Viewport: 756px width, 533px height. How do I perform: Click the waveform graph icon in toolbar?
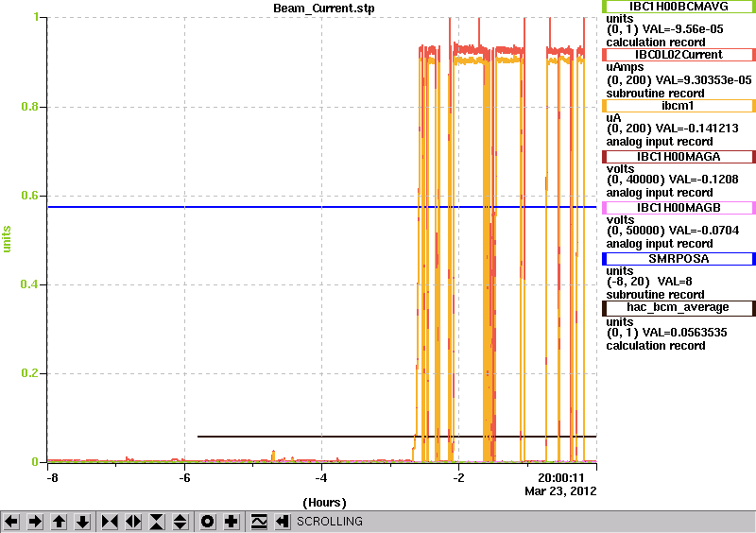coord(259,522)
